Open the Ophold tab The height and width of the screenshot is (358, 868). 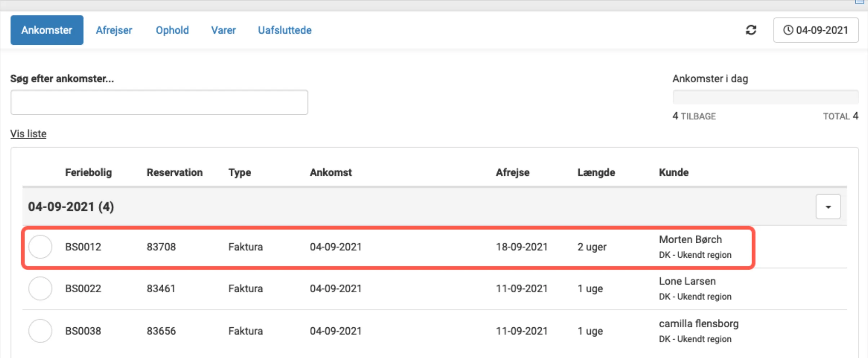pyautogui.click(x=172, y=30)
